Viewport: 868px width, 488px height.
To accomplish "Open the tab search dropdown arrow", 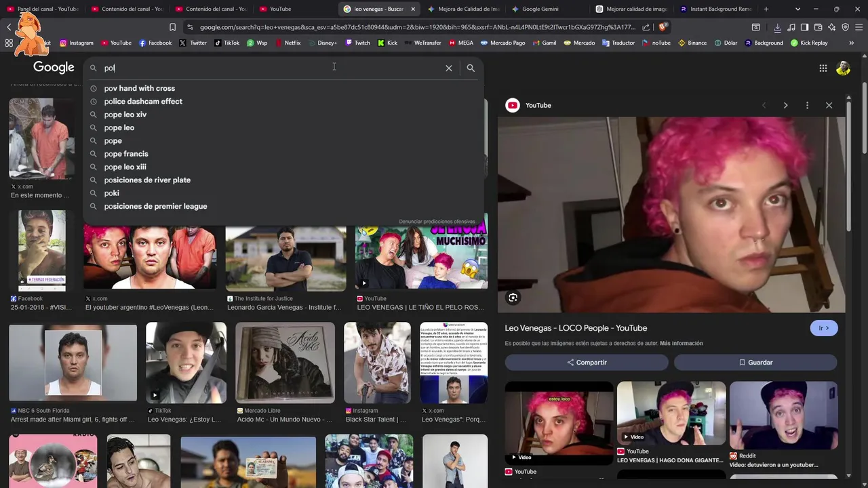I will [797, 9].
